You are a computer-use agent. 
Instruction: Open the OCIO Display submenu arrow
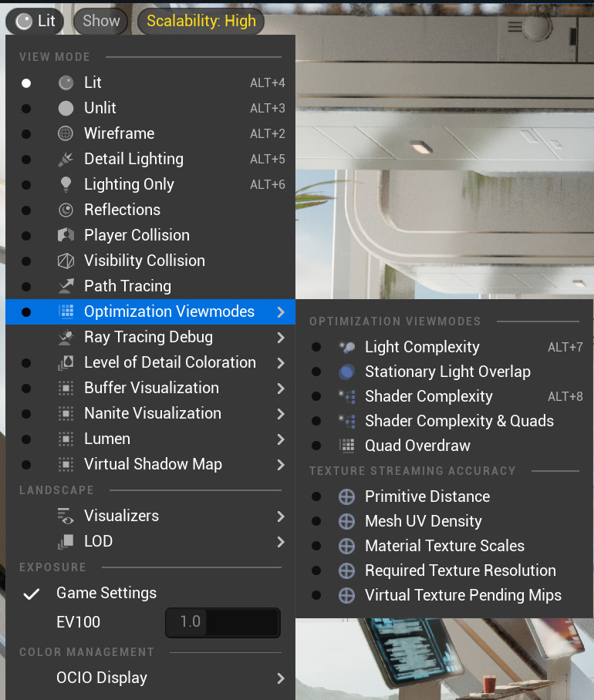click(281, 678)
